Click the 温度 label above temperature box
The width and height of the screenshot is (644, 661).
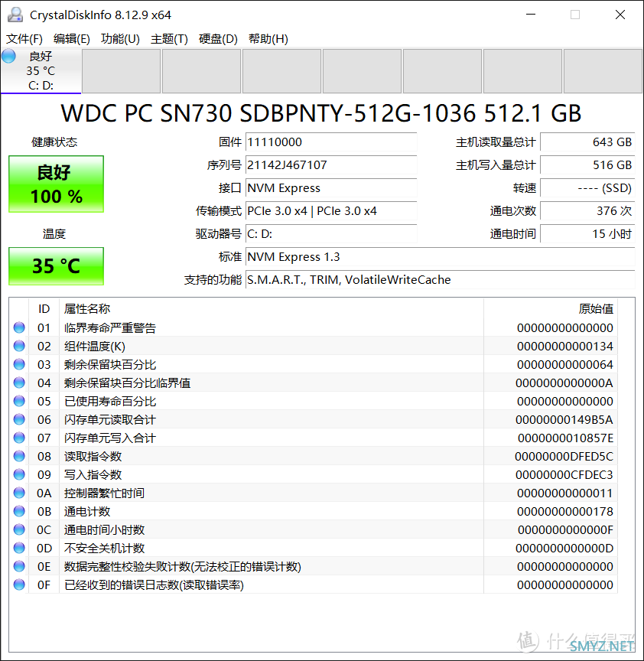(x=54, y=233)
